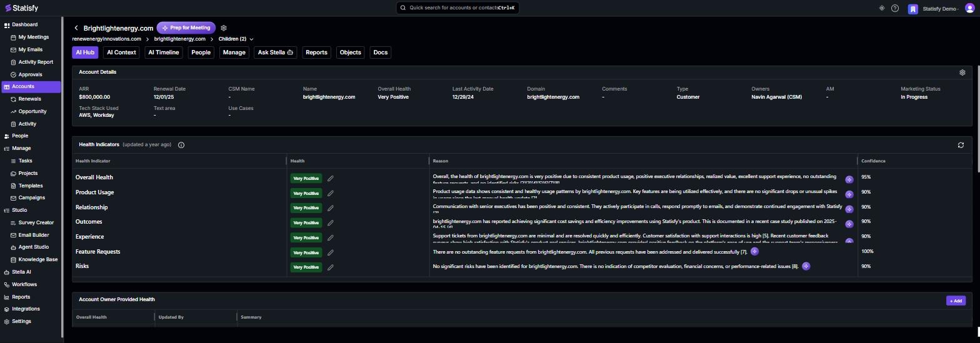The height and width of the screenshot is (343, 980).
Task: Open Renewals in the sidebar
Action: [x=29, y=99]
